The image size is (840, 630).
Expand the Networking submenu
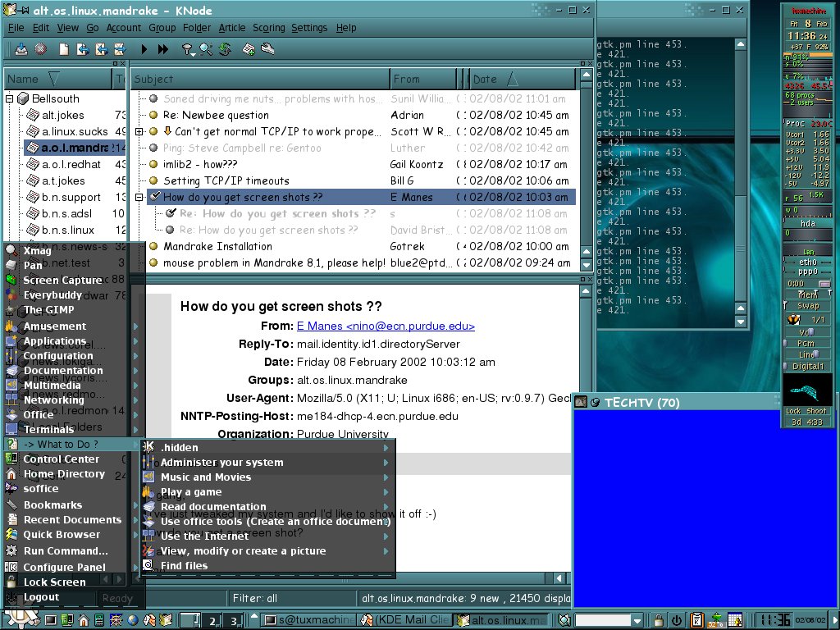click(70, 399)
